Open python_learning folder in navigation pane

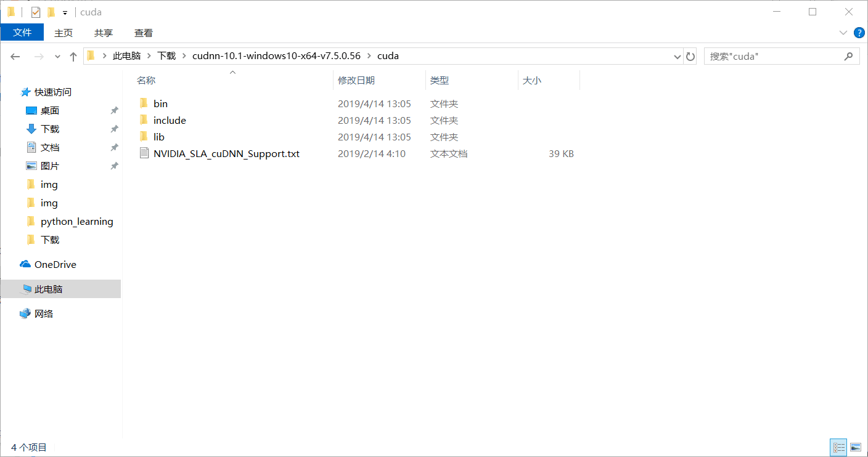(x=77, y=221)
